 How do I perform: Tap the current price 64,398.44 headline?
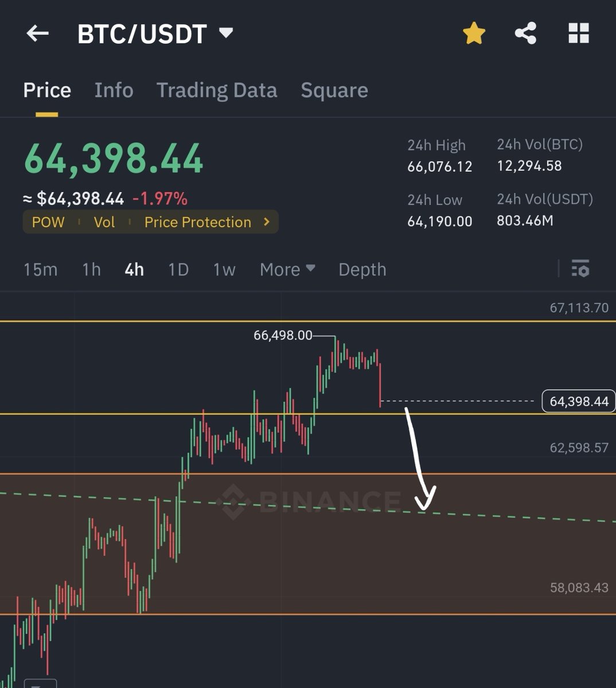[x=114, y=158]
